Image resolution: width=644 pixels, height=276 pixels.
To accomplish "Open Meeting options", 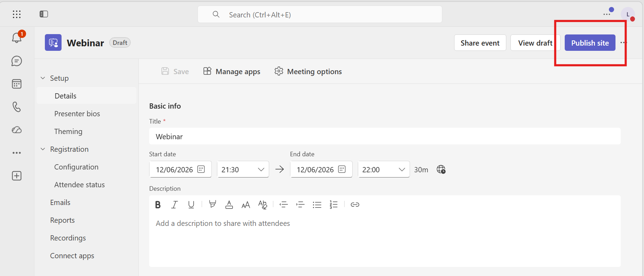I will click(308, 71).
